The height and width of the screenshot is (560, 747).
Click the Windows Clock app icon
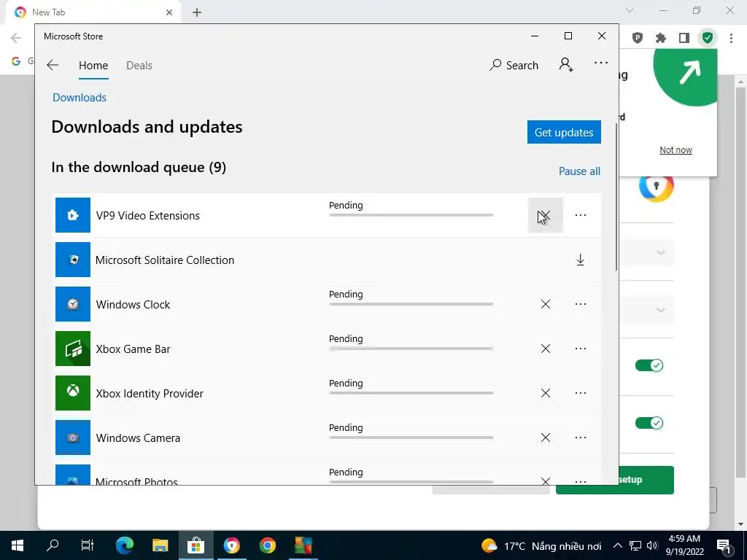click(x=73, y=304)
